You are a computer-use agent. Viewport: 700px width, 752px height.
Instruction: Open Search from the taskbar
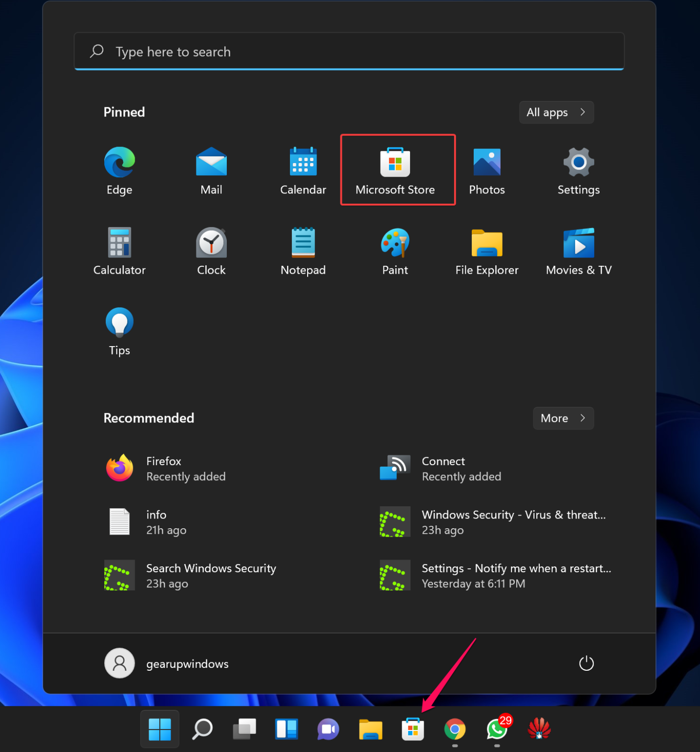pyautogui.click(x=202, y=729)
